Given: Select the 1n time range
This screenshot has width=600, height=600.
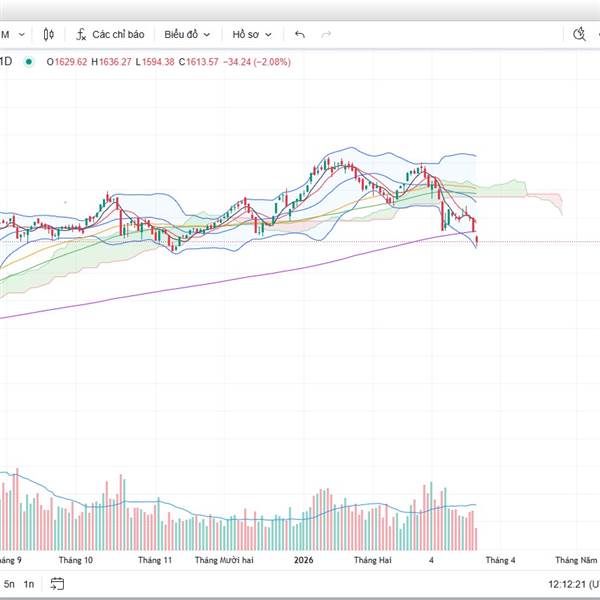Looking at the screenshot, I should point(29,583).
